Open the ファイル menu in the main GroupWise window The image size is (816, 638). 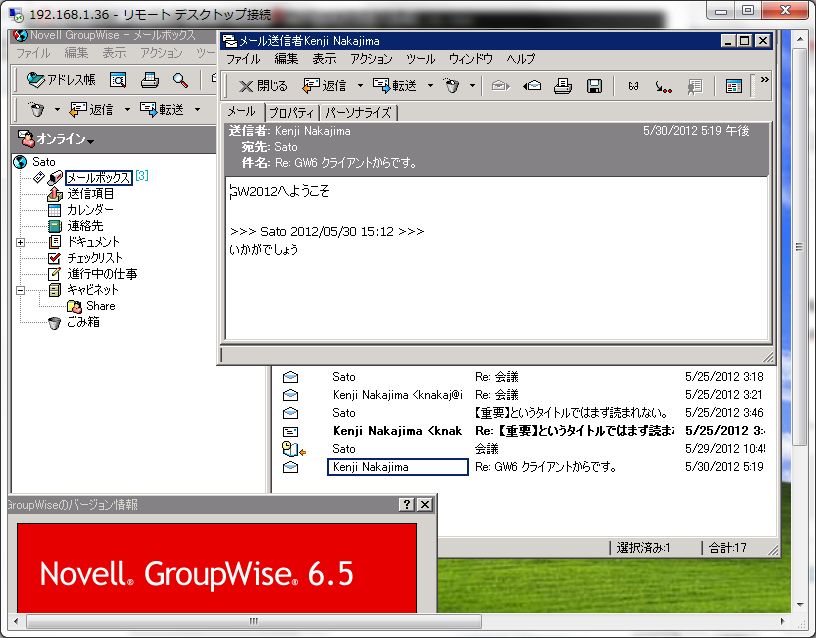coord(33,53)
